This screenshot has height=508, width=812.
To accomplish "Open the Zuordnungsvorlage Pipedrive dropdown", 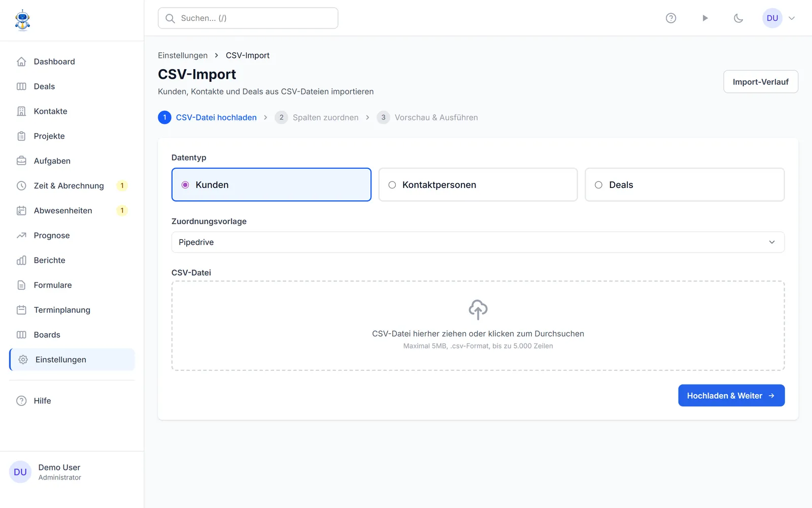I will (478, 242).
